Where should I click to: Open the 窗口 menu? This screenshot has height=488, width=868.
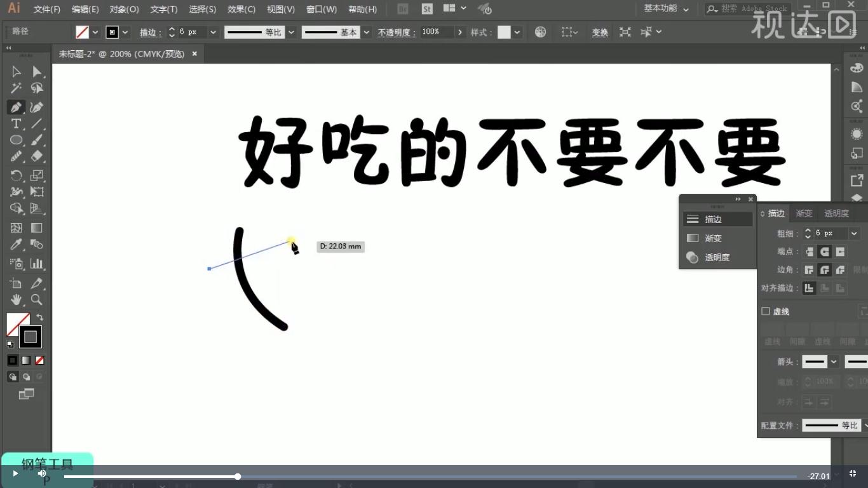pyautogui.click(x=321, y=9)
